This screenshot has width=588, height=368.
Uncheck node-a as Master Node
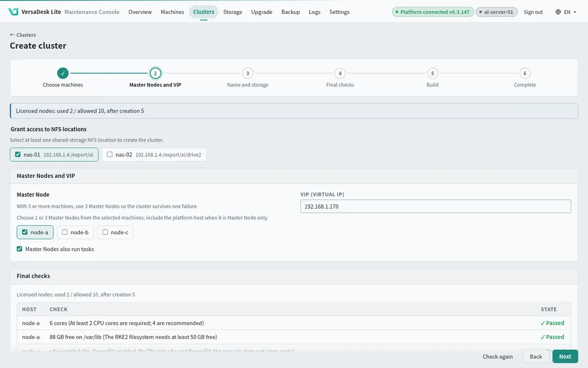click(25, 232)
